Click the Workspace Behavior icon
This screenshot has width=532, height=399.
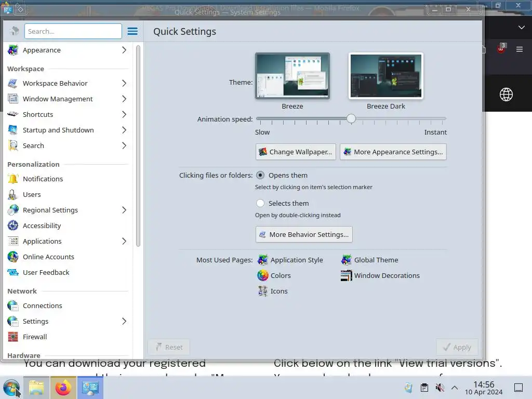(x=13, y=84)
